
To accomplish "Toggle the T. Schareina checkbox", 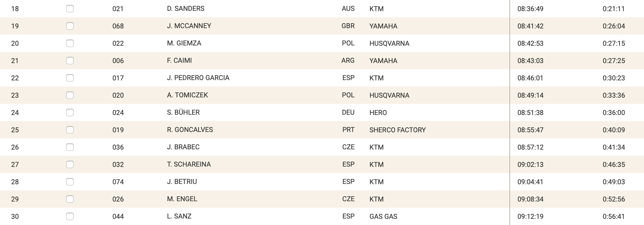I will click(x=70, y=164).
